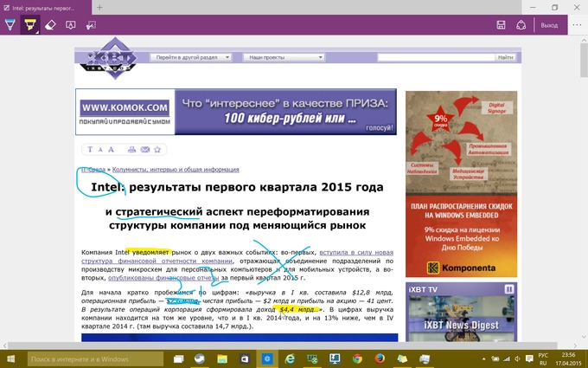This screenshot has width=588, height=368.
Task: Share the web note via the share icon
Action: 521,25
